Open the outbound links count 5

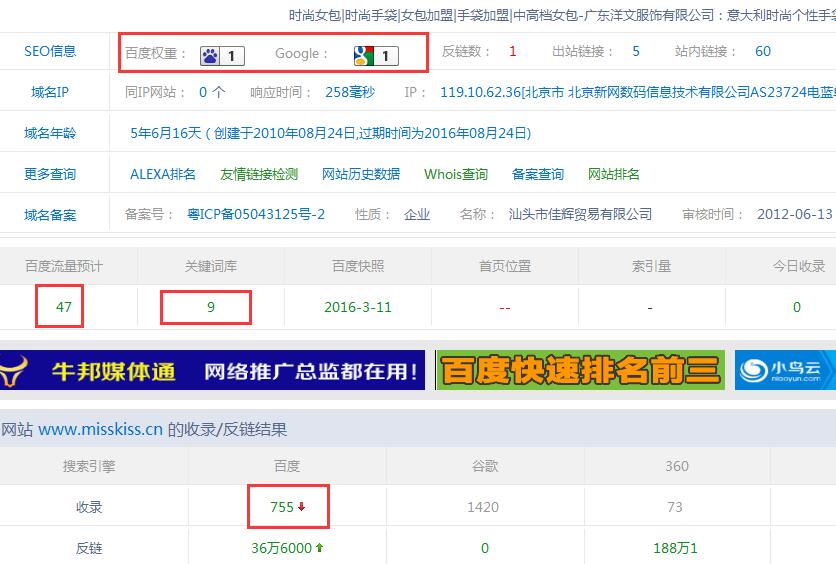coord(636,51)
